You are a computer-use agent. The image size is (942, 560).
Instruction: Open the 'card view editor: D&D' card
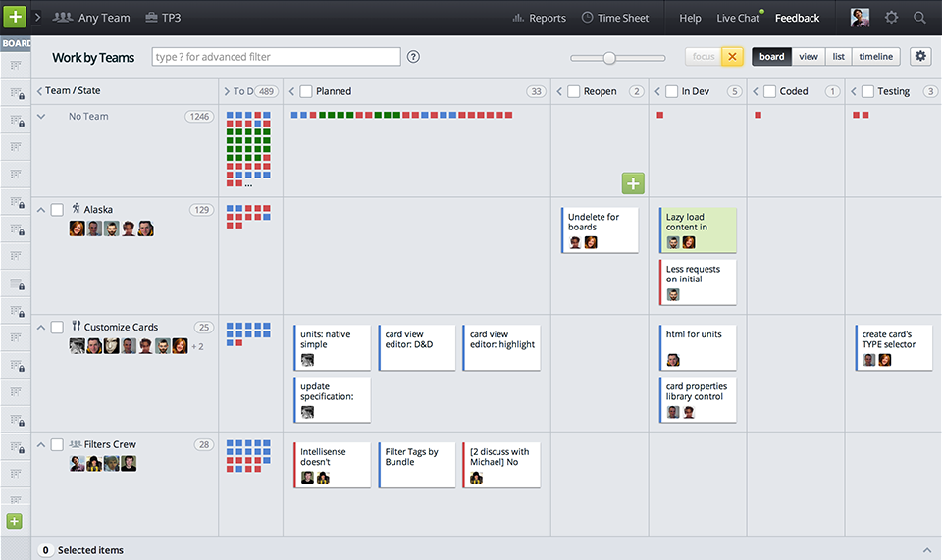tap(416, 347)
